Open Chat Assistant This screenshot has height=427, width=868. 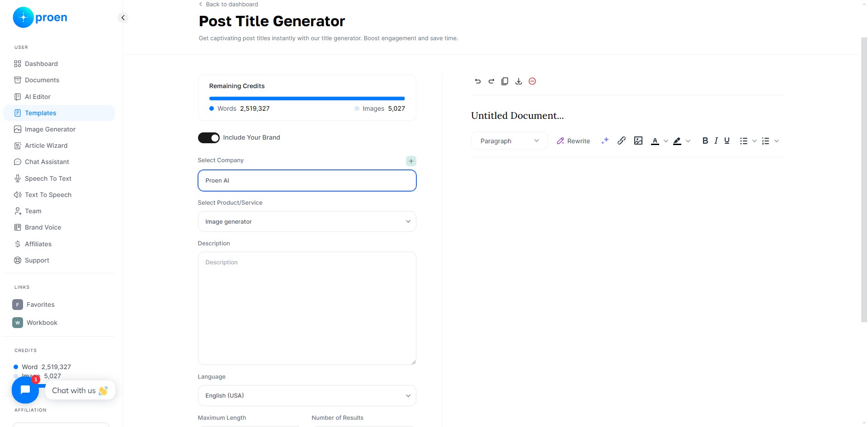point(59,162)
